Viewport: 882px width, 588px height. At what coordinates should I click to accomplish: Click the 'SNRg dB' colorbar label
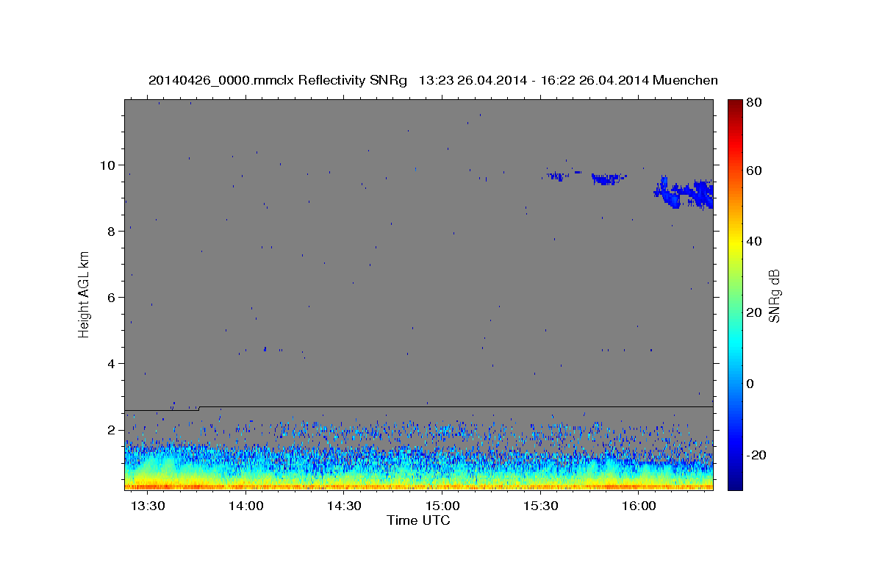[x=774, y=296]
